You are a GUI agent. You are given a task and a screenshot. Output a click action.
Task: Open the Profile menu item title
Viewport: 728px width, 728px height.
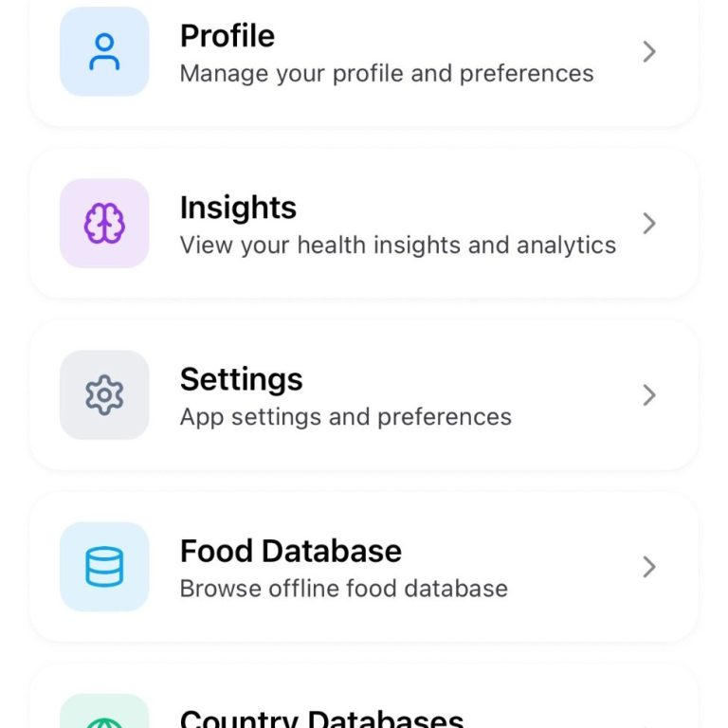tap(227, 36)
